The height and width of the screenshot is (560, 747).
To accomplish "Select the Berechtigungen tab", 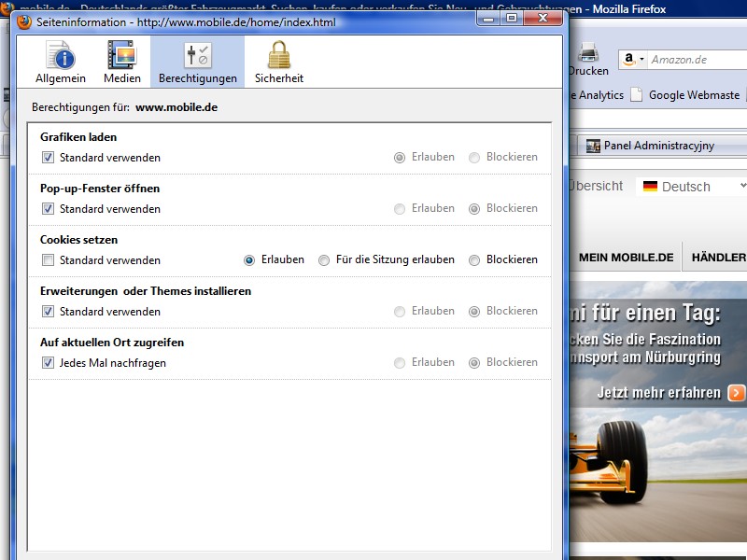I will tap(198, 62).
